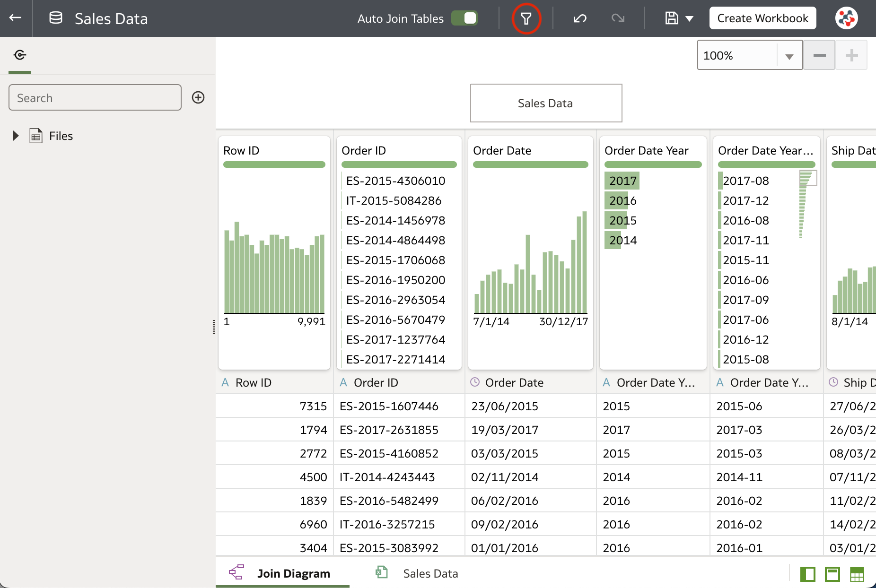Screen dimensions: 876x588
Task: Select 2017-08 in Order Date Year Month card
Action: coord(746,181)
